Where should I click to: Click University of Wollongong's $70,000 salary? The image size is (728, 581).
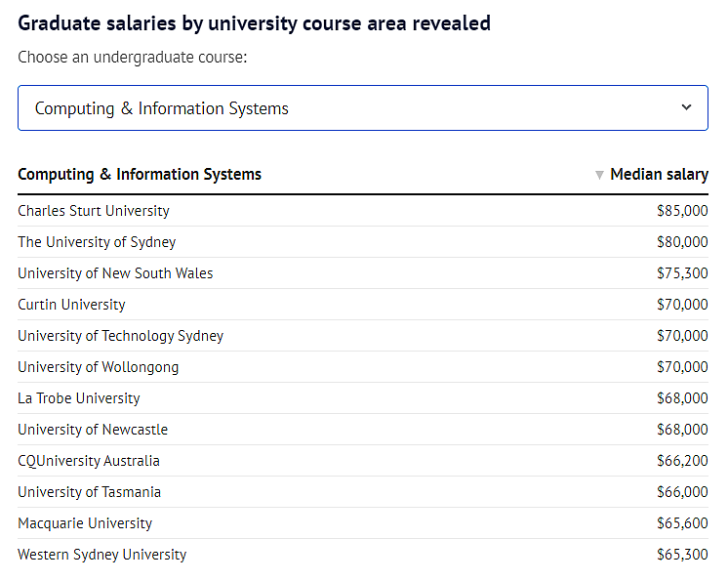[682, 367]
